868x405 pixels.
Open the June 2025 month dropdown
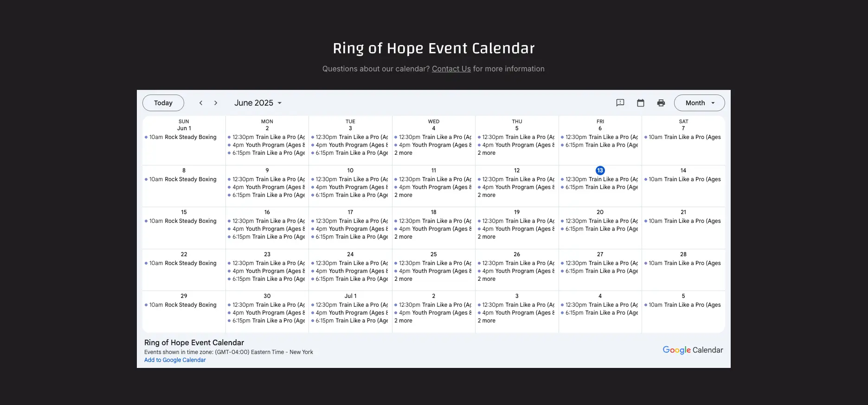(x=258, y=103)
